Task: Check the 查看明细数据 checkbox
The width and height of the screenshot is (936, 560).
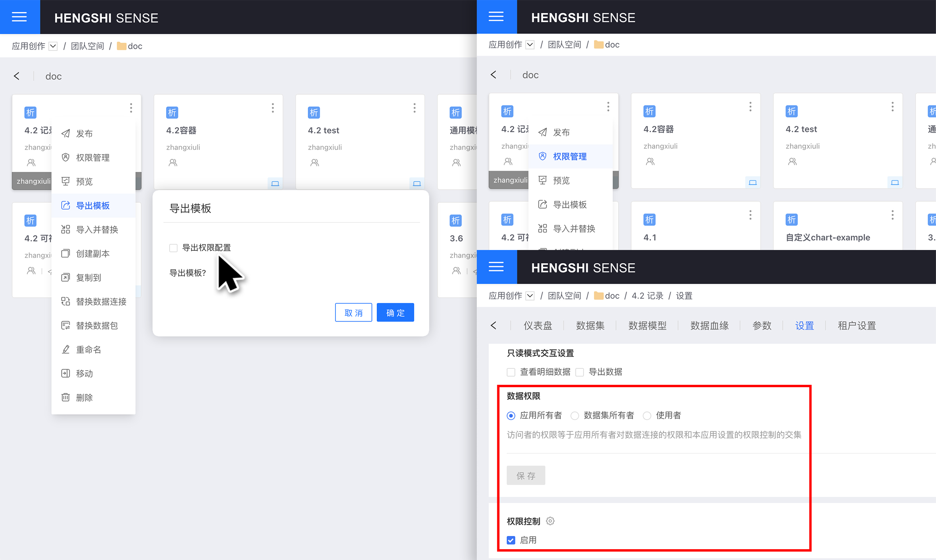Action: pos(511,372)
